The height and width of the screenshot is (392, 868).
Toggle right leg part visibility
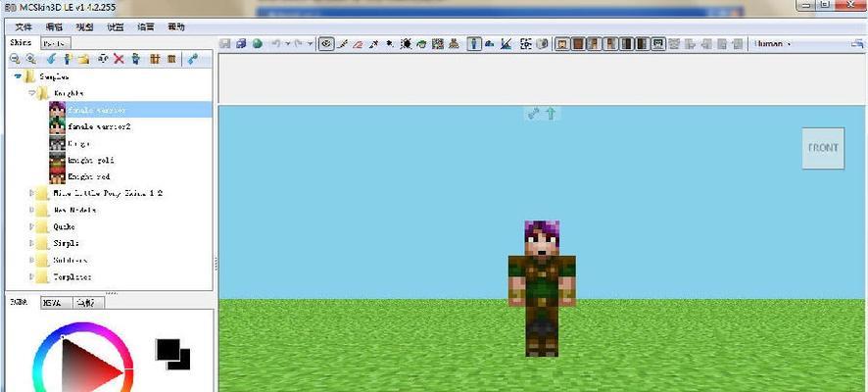[x=642, y=44]
